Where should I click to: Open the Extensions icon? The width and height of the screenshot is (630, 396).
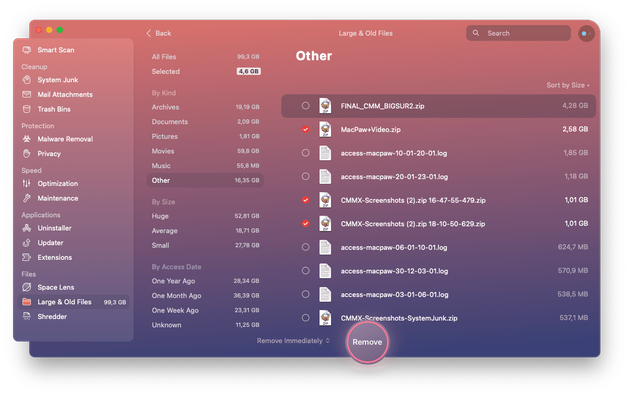pos(27,257)
